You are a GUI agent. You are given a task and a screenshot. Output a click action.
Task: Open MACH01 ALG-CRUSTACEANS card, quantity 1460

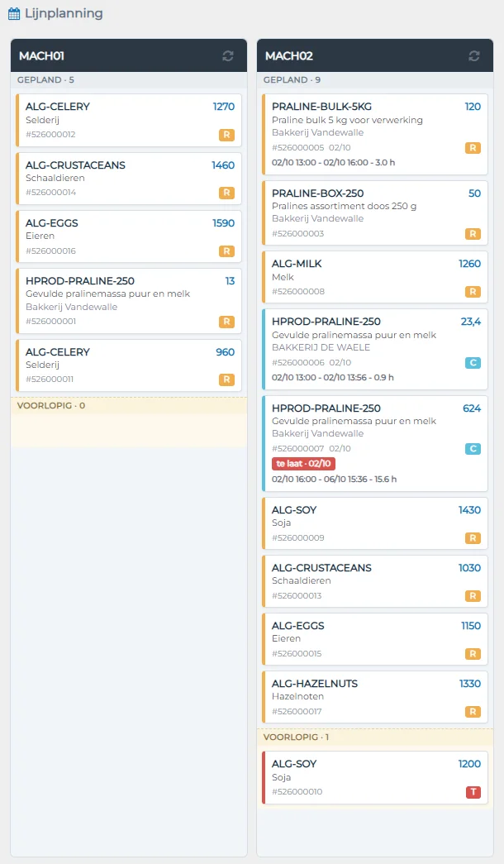point(129,179)
